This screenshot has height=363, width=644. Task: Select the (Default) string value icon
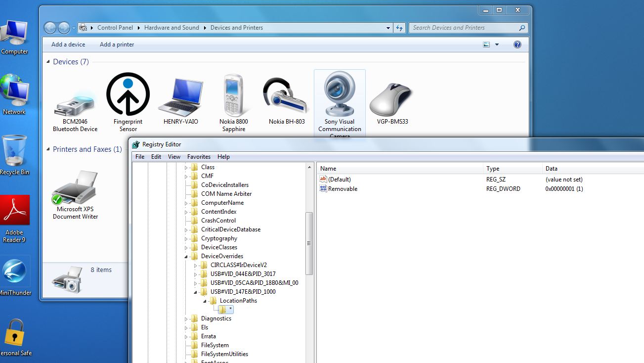(x=323, y=180)
